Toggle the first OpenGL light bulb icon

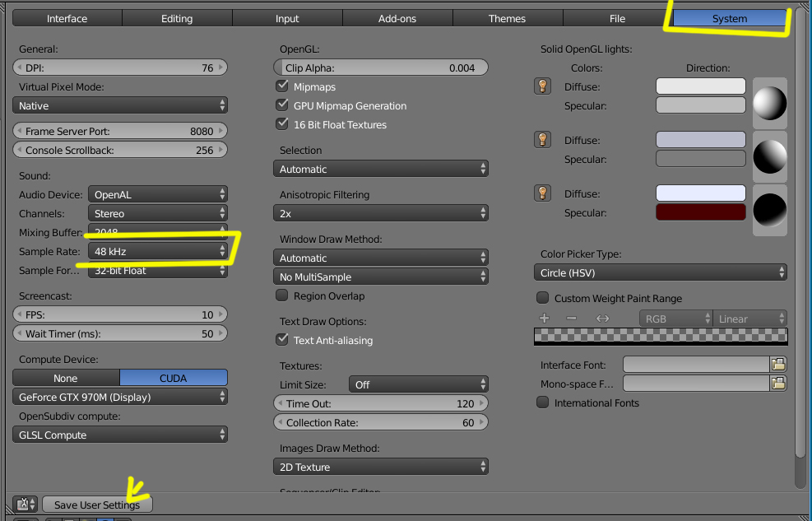pyautogui.click(x=542, y=86)
